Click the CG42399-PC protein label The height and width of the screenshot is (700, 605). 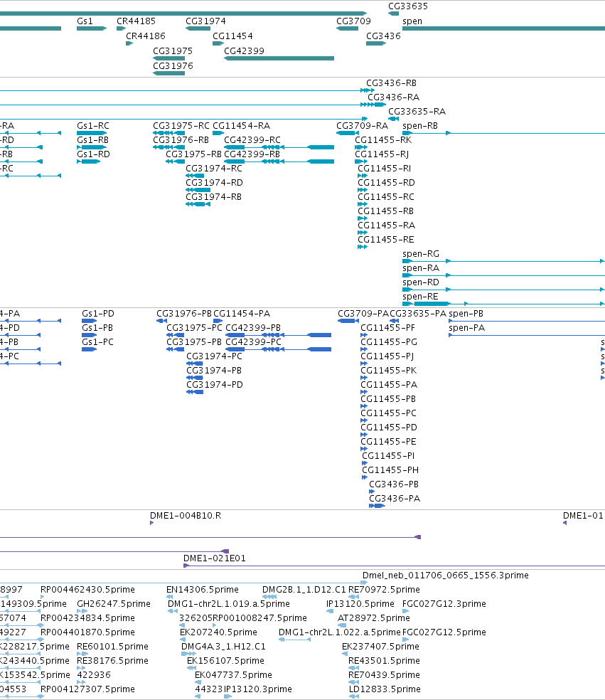(x=253, y=342)
